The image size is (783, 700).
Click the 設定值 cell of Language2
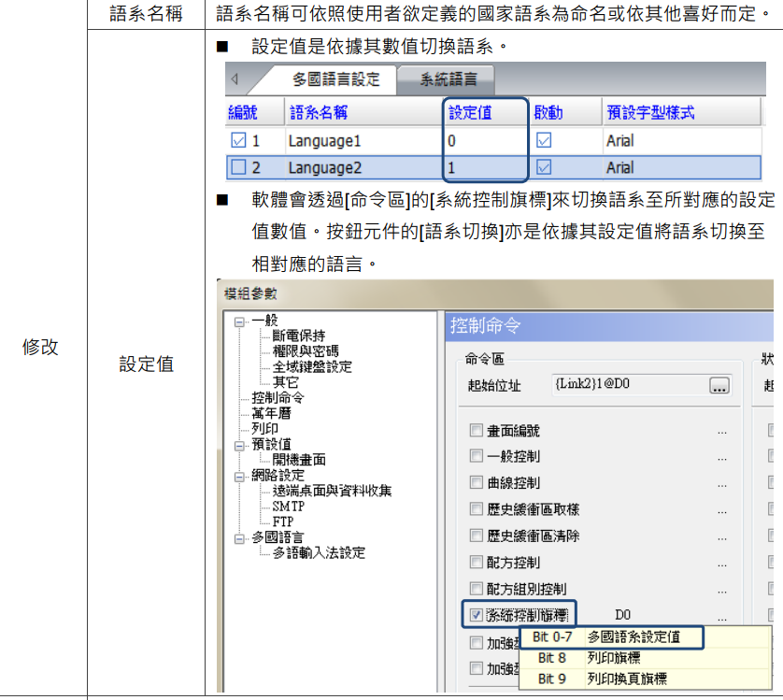click(486, 168)
